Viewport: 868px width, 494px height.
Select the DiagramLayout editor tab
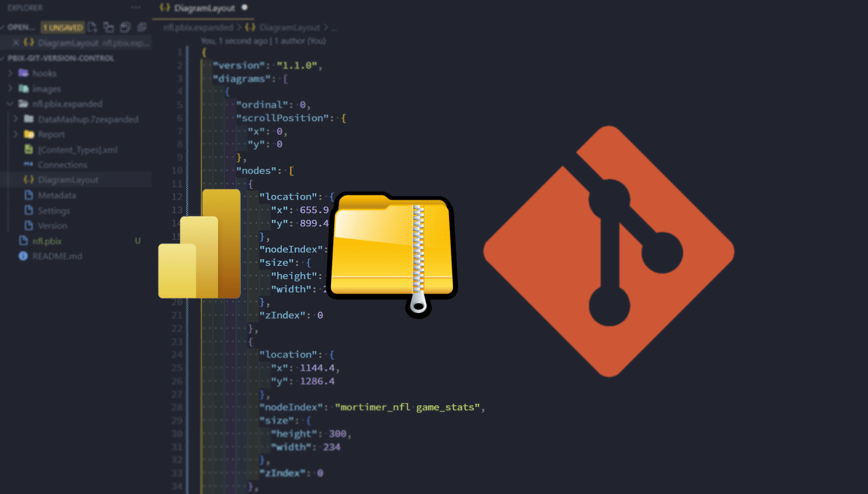click(203, 8)
